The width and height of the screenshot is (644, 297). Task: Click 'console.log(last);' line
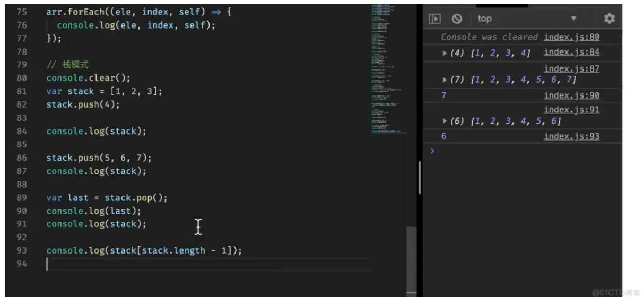coord(93,211)
